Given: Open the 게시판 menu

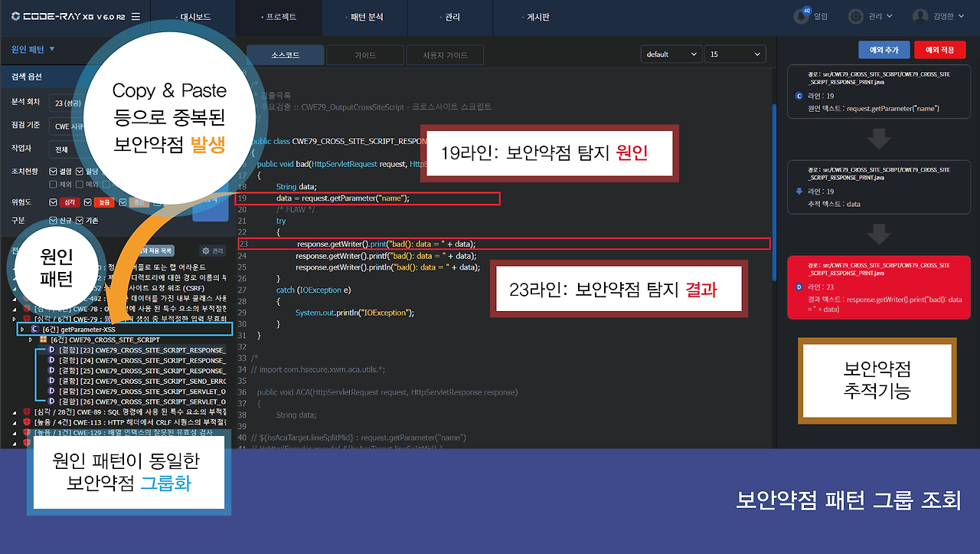Looking at the screenshot, I should point(537,17).
